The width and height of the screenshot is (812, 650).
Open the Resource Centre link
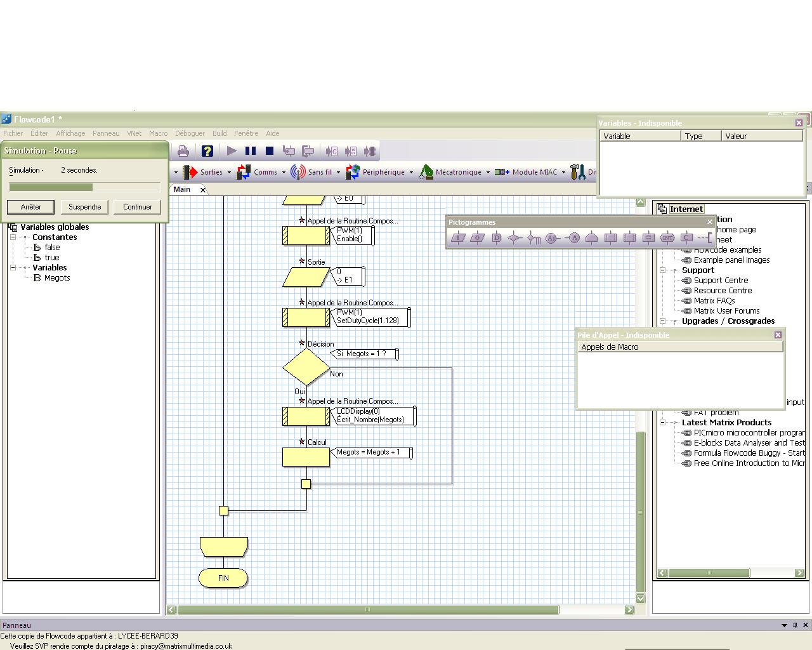(x=723, y=291)
